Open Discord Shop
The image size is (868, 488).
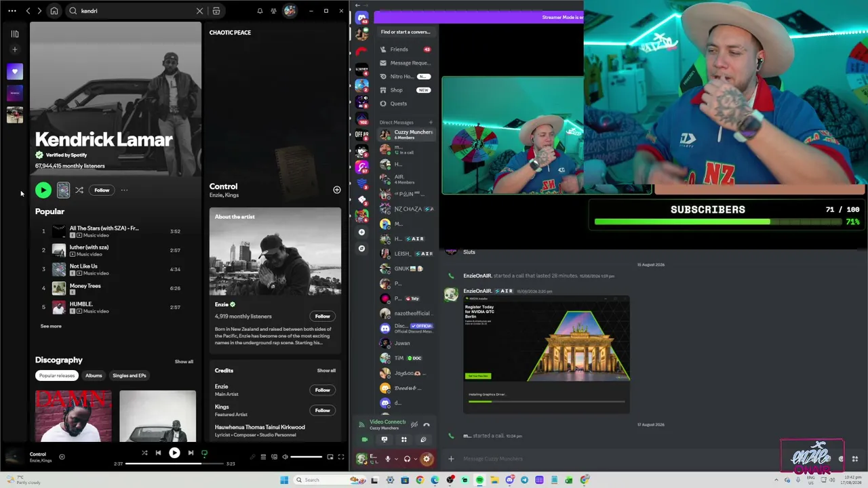406,90
